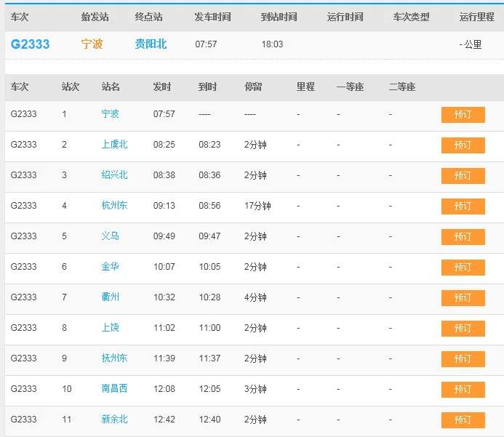This screenshot has width=504, height=437.
Task: Open the 上虞北 station link
Action: click(114, 145)
